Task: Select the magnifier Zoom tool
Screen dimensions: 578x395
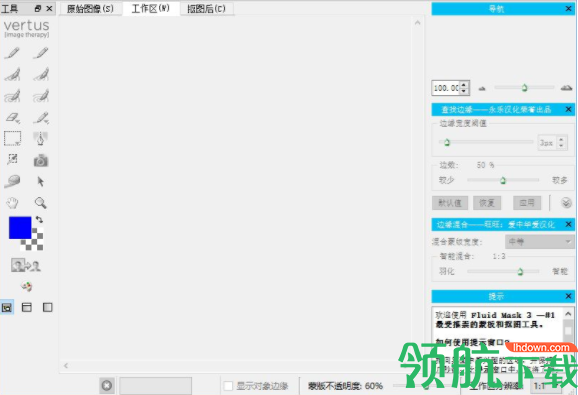Action: click(x=41, y=203)
